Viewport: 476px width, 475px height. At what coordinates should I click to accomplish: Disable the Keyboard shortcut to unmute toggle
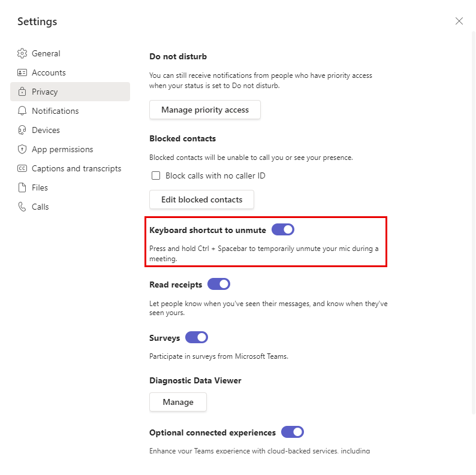pyautogui.click(x=283, y=230)
